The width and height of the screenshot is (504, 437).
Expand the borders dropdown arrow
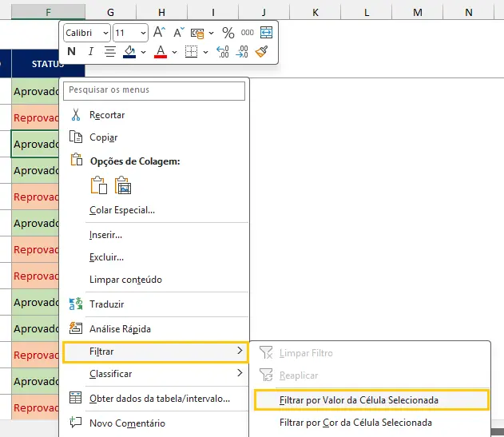(x=205, y=52)
